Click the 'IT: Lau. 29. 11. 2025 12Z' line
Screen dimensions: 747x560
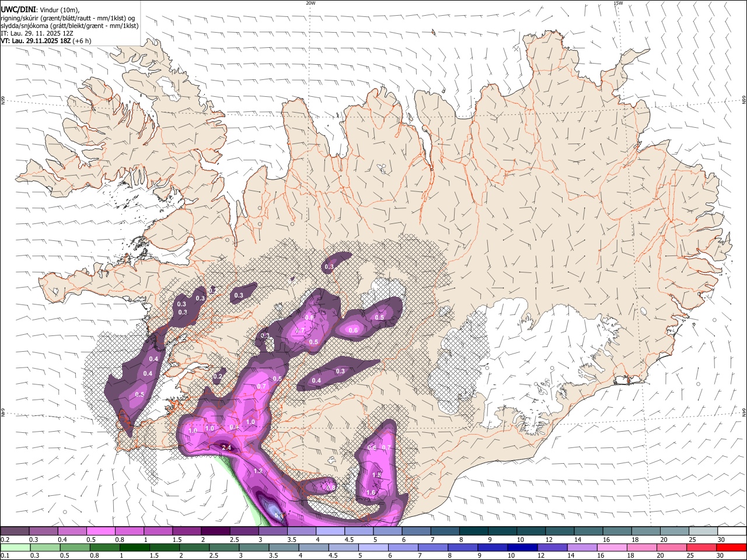tap(37, 34)
